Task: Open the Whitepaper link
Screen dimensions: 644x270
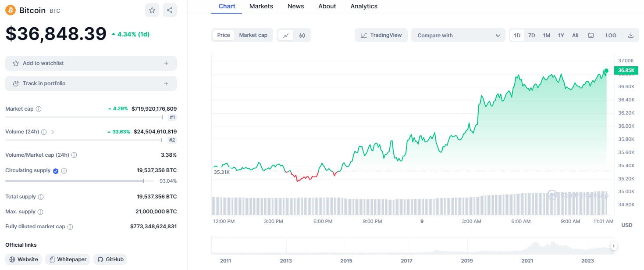Action: (68, 259)
